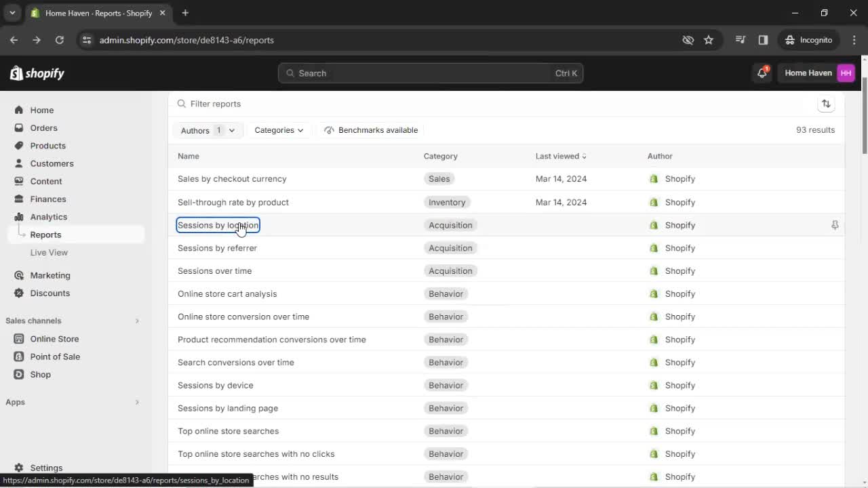Go to Orders in the sidebar
This screenshot has height=488, width=868.
coord(43,127)
